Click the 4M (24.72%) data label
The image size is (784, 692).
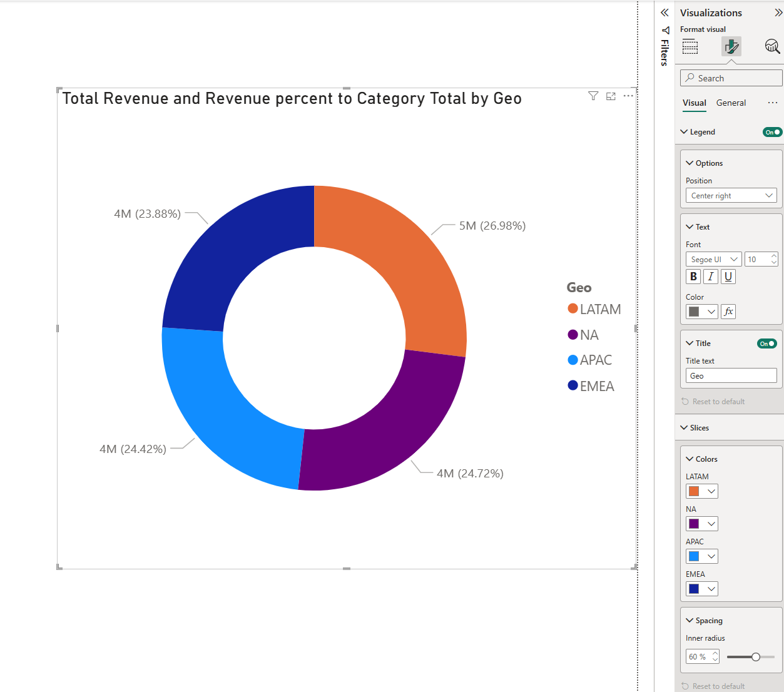click(470, 474)
